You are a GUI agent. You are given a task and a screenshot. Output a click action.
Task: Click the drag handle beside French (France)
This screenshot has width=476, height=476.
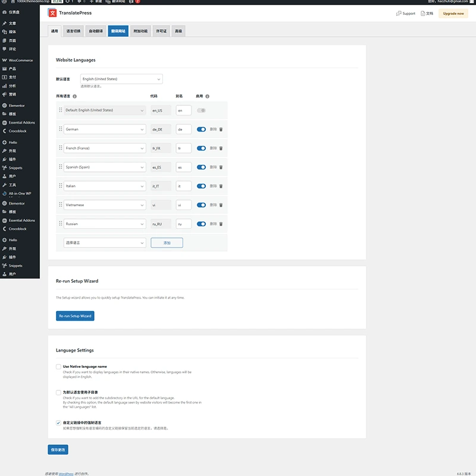pyautogui.click(x=60, y=148)
